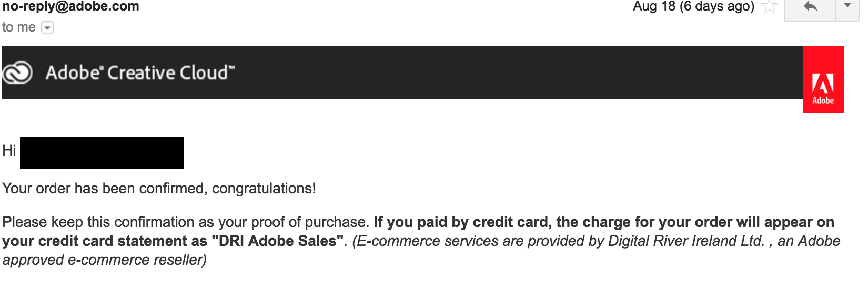
Task: Click the Adobe Creative Cloud banner title
Action: 140,72
